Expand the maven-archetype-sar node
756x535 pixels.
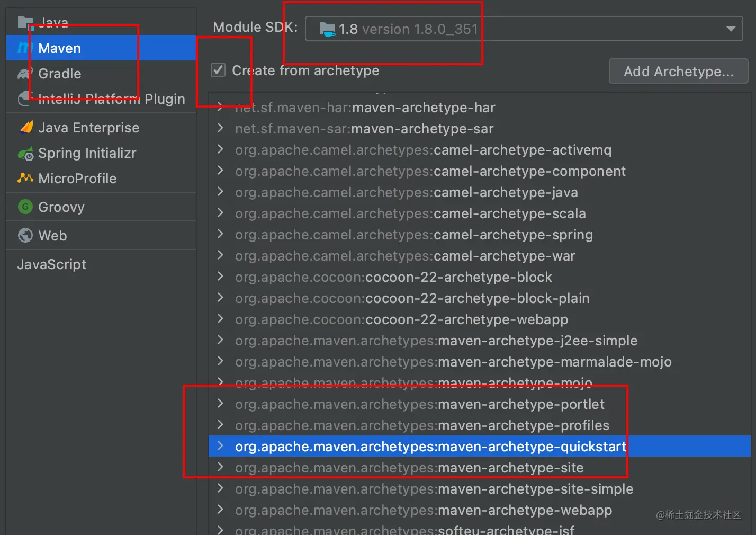[220, 128]
